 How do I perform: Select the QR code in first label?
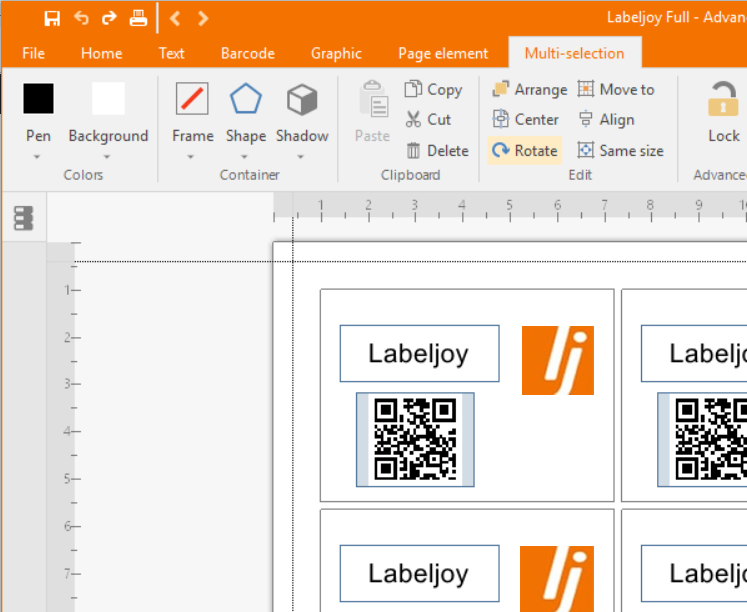[415, 439]
